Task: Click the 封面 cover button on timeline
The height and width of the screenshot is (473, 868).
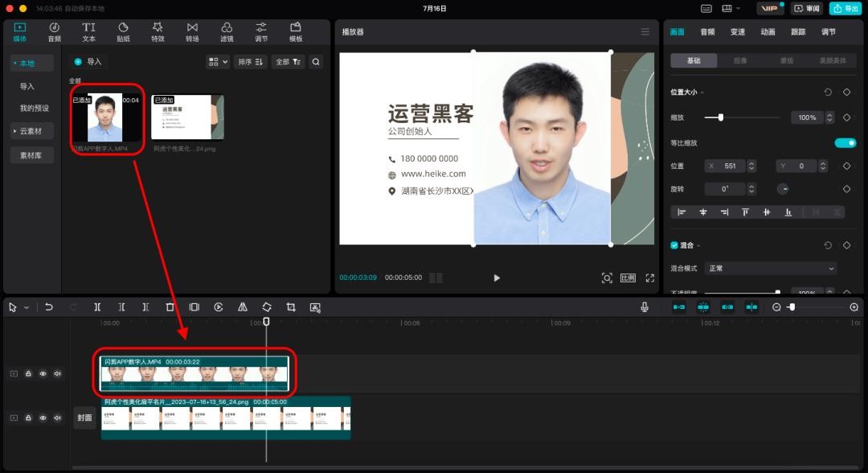Action: click(84, 417)
